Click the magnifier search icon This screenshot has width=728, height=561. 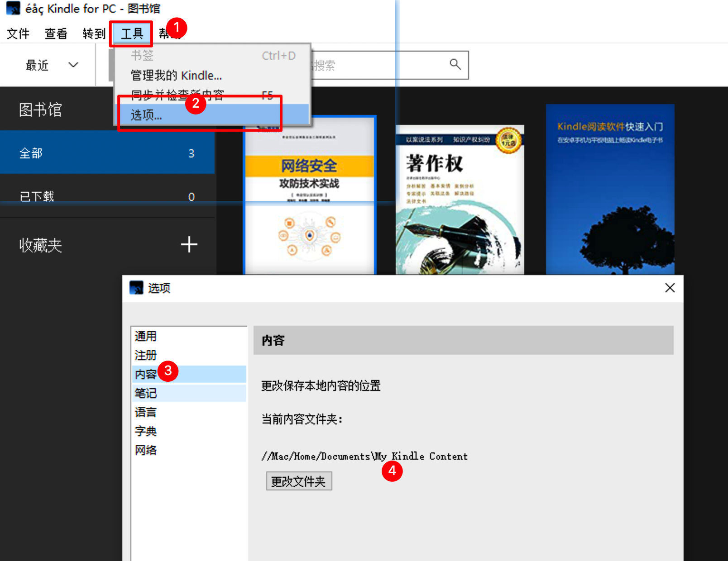455,65
